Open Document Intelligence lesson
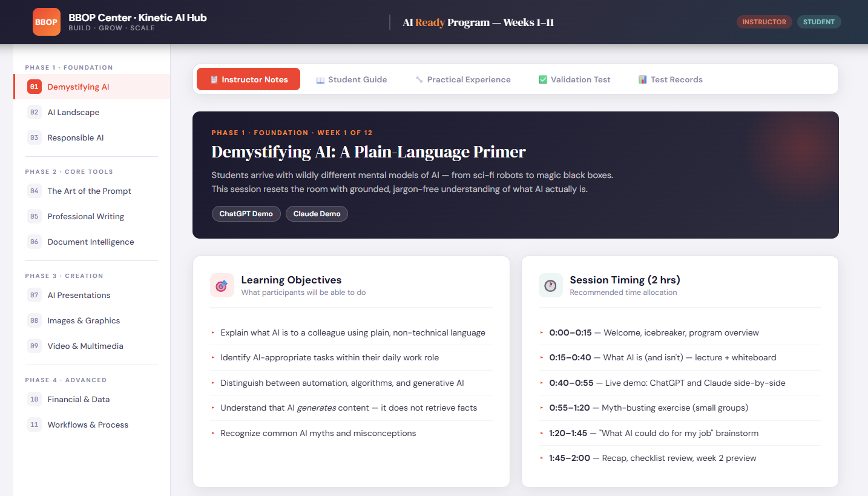Image resolution: width=868 pixels, height=496 pixels. pyautogui.click(x=92, y=242)
